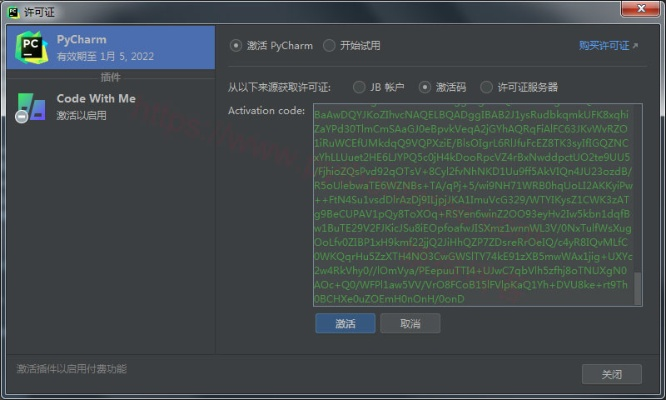Click the Activation code: label

[266, 111]
